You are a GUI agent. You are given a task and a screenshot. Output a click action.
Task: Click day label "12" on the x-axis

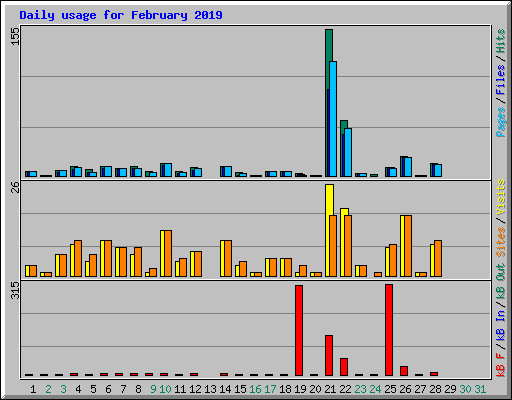point(195,389)
